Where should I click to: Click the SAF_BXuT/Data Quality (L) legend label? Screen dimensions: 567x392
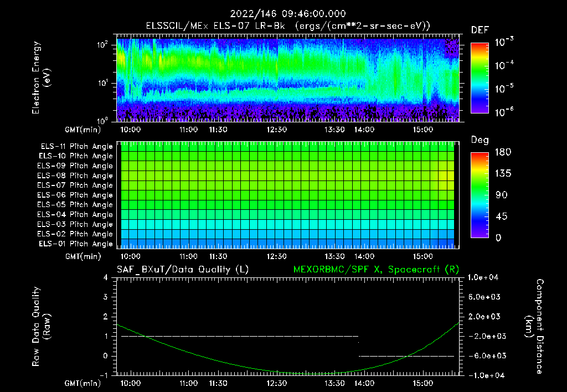(182, 269)
